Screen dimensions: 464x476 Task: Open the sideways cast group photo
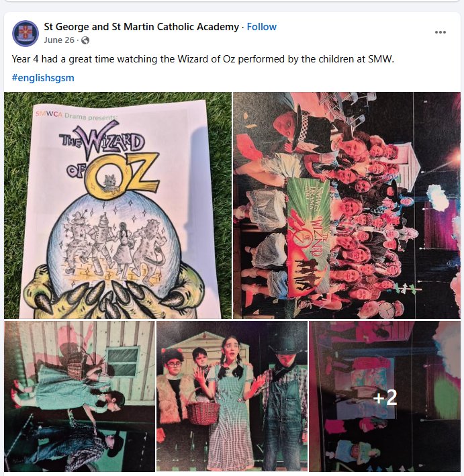coord(346,205)
